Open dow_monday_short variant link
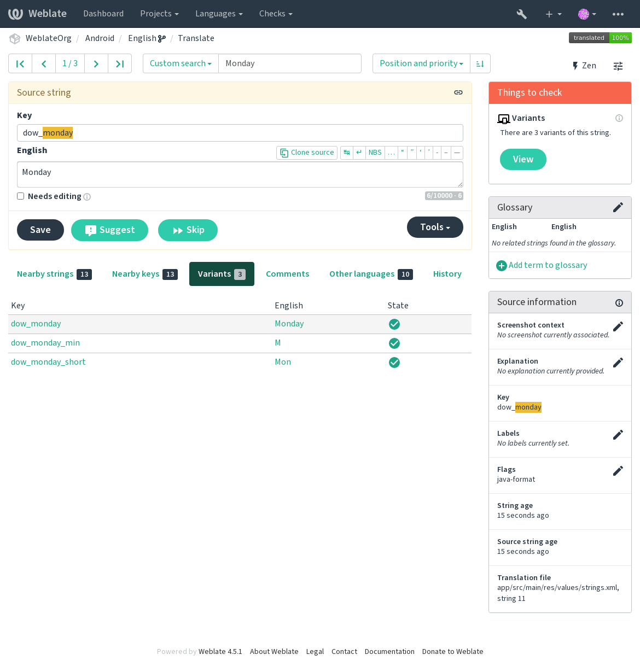This screenshot has width=640, height=672. click(x=48, y=362)
